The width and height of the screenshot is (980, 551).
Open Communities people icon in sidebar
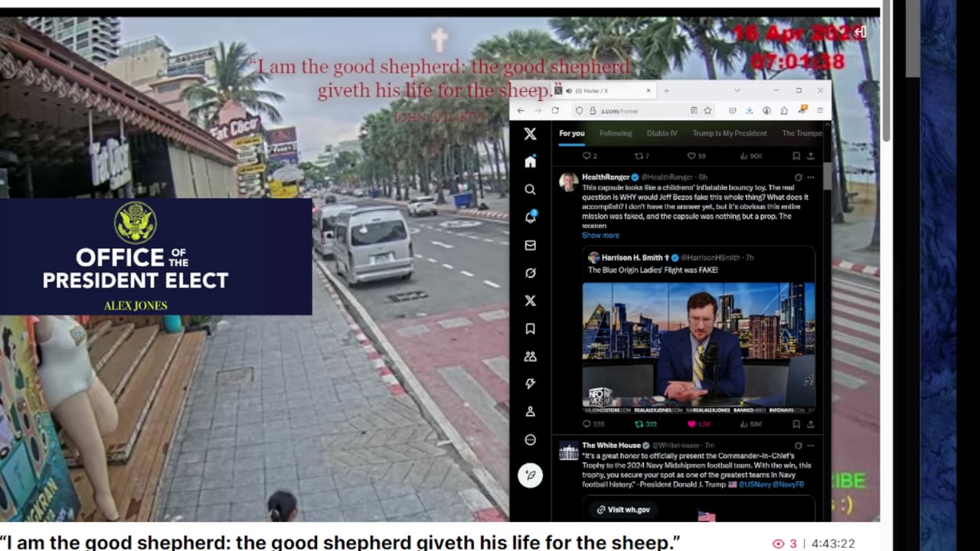[x=530, y=357]
